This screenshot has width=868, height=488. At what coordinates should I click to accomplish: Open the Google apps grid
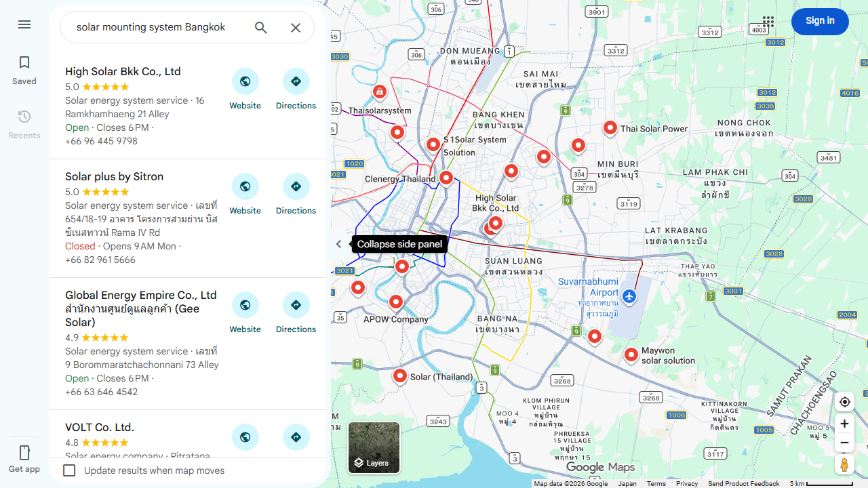tap(768, 22)
